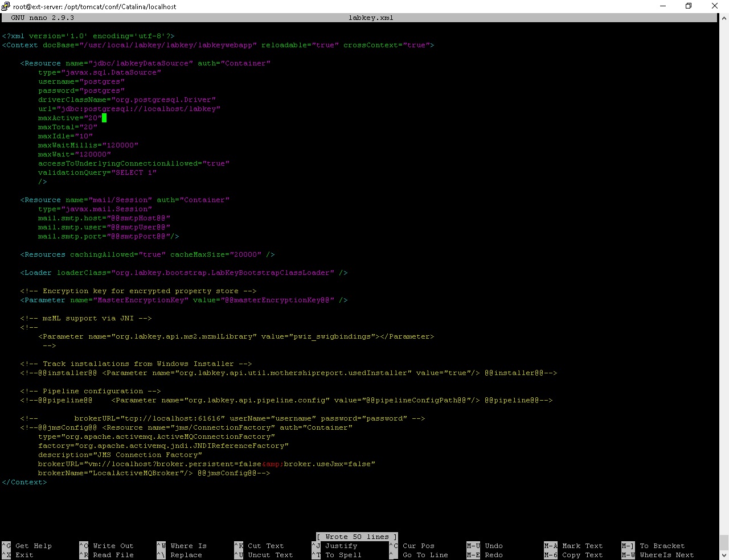Screen dimensions: 729x560
Task: Click the brokerName LocalActiveMQBroker line
Action: point(154,473)
